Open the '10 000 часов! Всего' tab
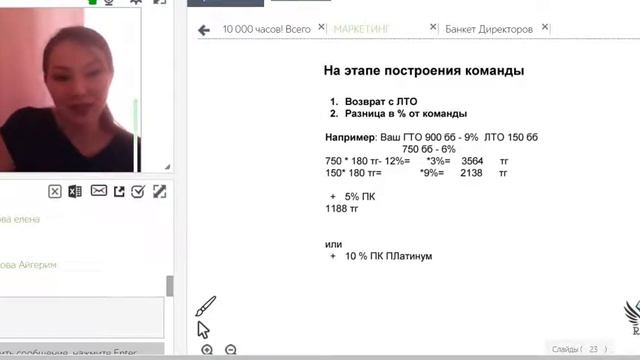 pyautogui.click(x=267, y=29)
